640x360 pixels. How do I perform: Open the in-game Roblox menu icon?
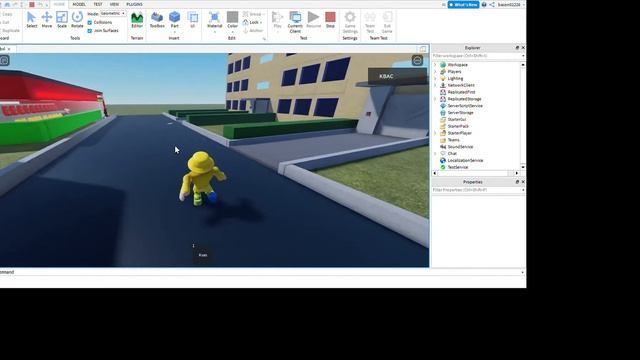click(x=4, y=61)
